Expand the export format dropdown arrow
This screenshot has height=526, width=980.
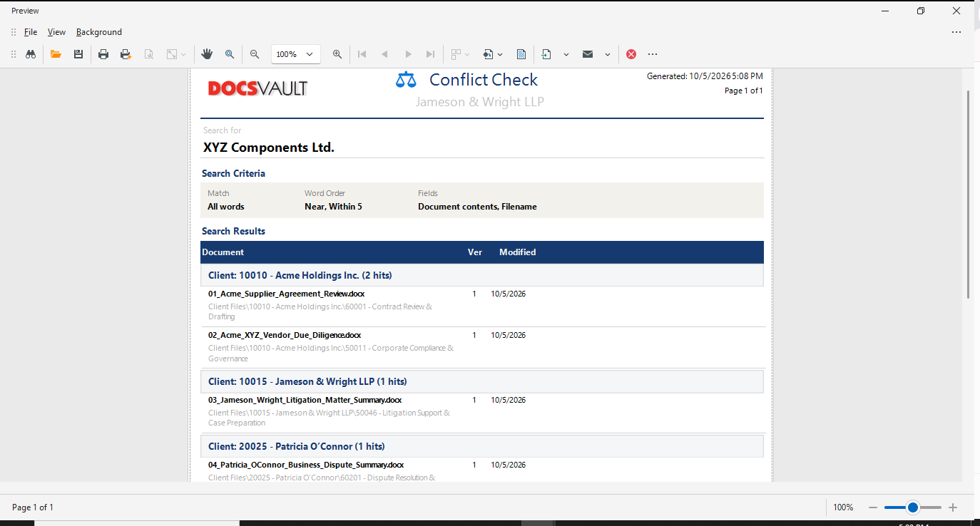point(566,54)
